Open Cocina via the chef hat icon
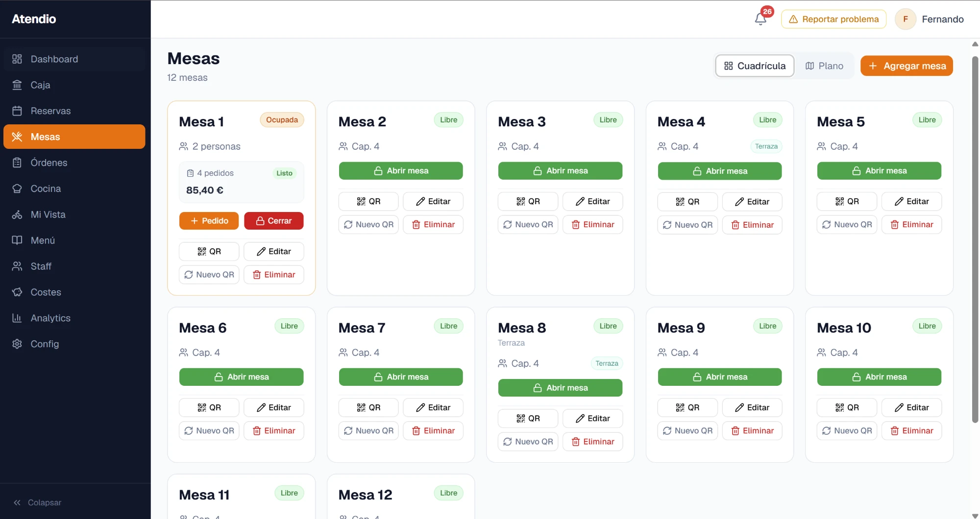The height and width of the screenshot is (519, 980). coord(17,189)
